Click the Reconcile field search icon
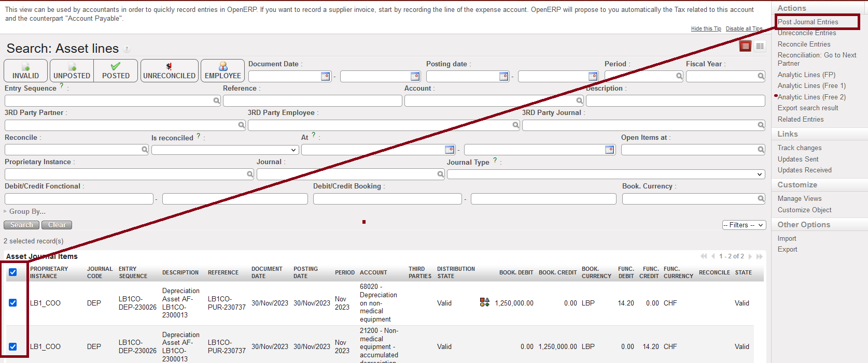 pyautogui.click(x=145, y=149)
